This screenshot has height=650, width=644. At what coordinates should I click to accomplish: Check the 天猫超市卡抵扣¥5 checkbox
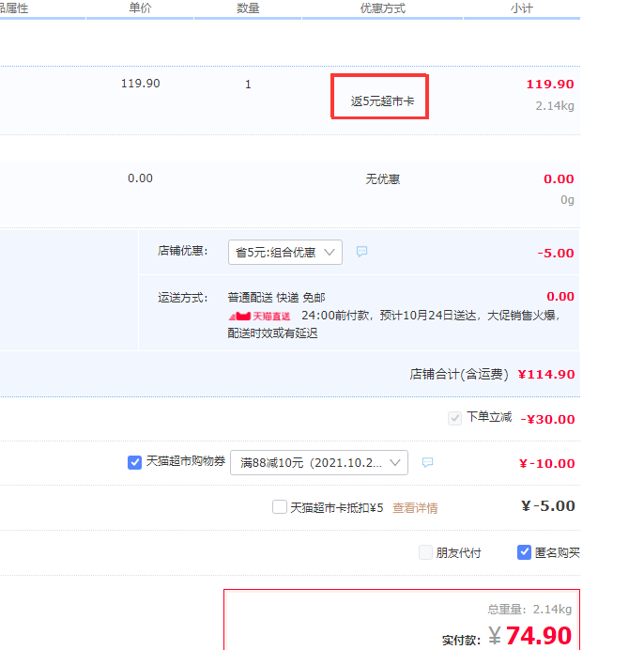(280, 506)
